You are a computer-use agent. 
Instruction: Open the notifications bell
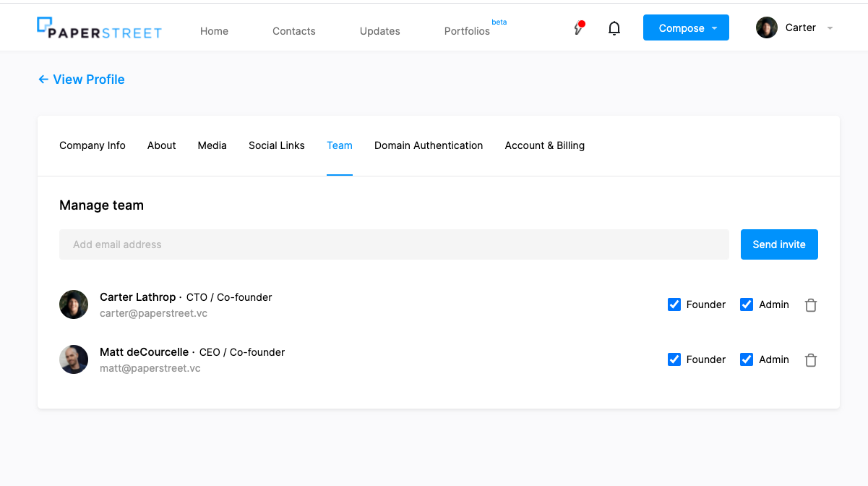tap(614, 28)
